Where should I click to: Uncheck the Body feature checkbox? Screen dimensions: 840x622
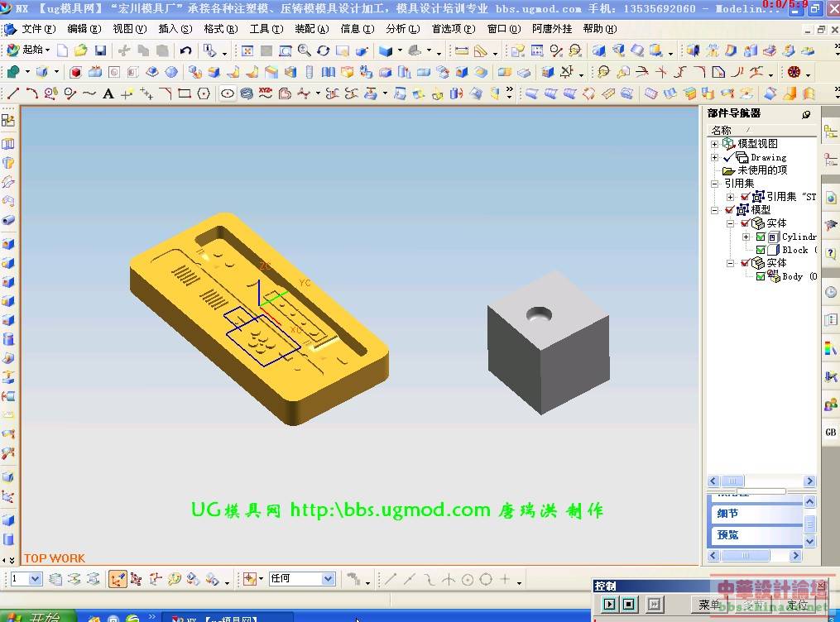[761, 276]
